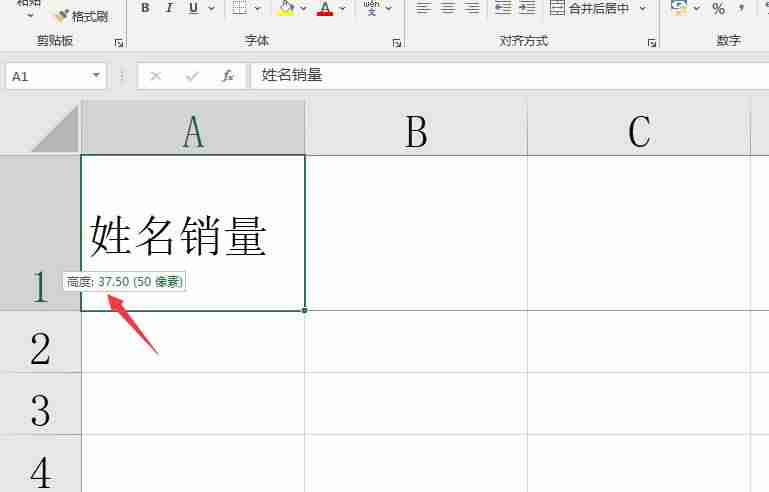
Task: Select column C header
Action: pyautogui.click(x=639, y=129)
